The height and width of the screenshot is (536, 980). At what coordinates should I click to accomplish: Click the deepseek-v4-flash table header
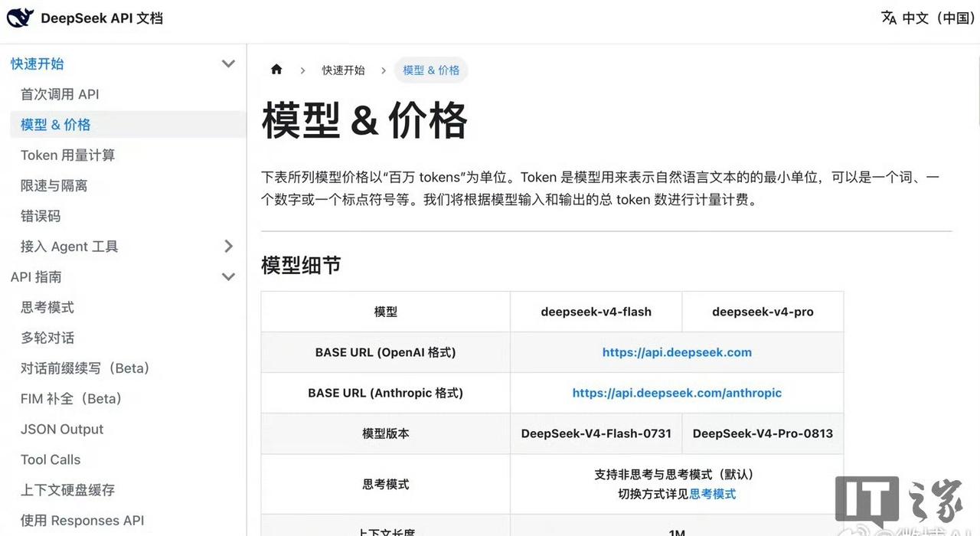point(596,312)
